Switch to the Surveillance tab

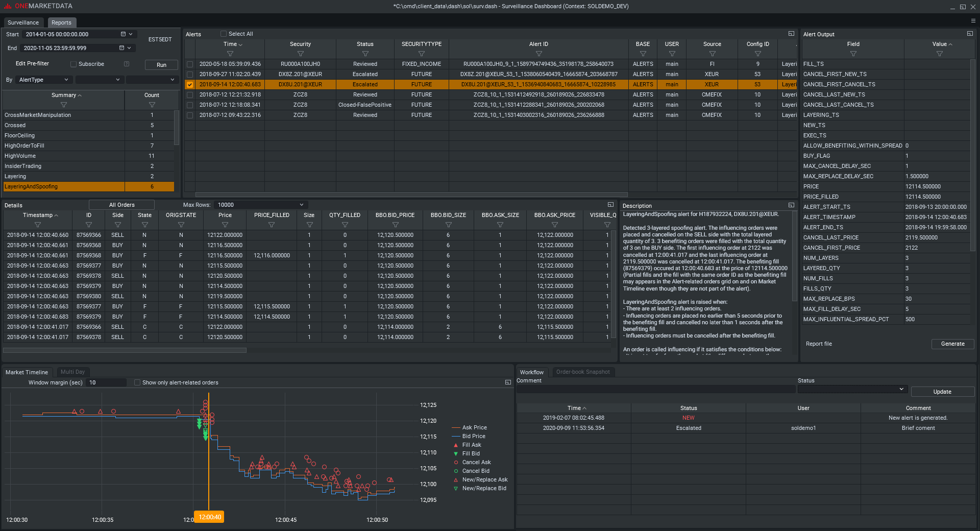[x=23, y=22]
